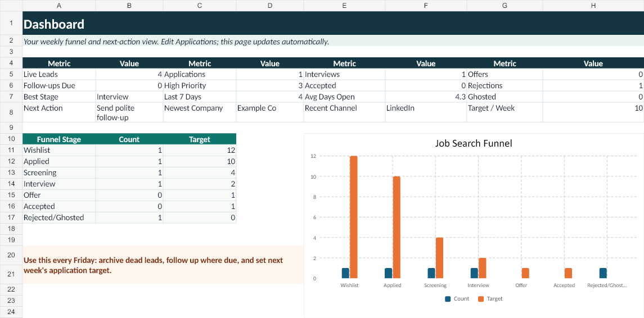The image size is (644, 318).
Task: Click the Best Stage label cell
Action: tap(59, 97)
